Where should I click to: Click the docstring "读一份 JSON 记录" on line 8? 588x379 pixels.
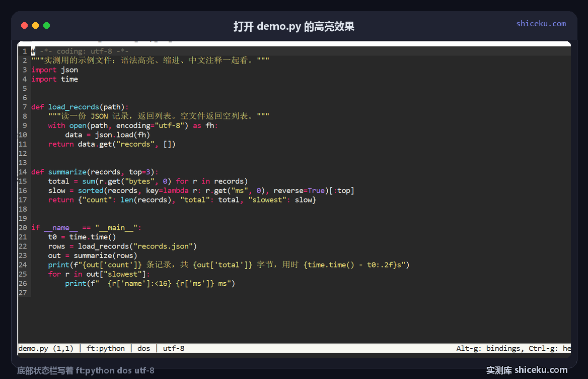click(159, 116)
